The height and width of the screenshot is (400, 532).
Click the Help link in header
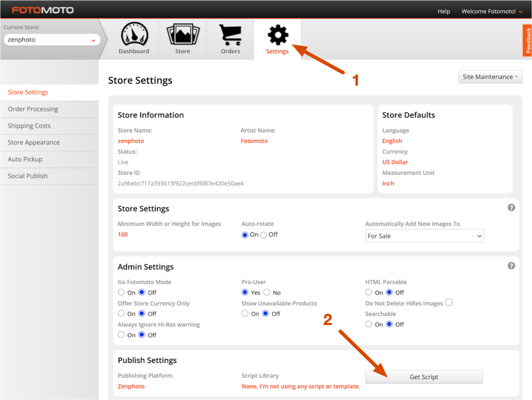tap(444, 12)
